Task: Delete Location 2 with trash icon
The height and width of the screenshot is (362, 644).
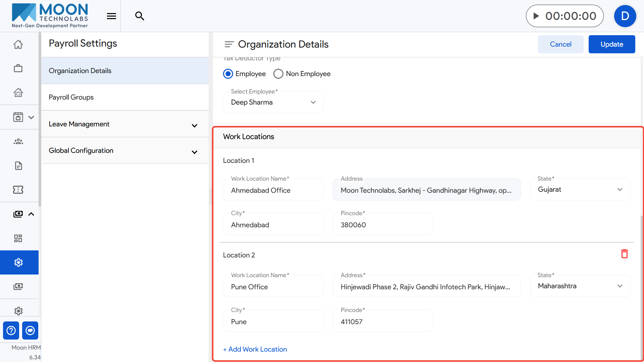Action: click(624, 254)
